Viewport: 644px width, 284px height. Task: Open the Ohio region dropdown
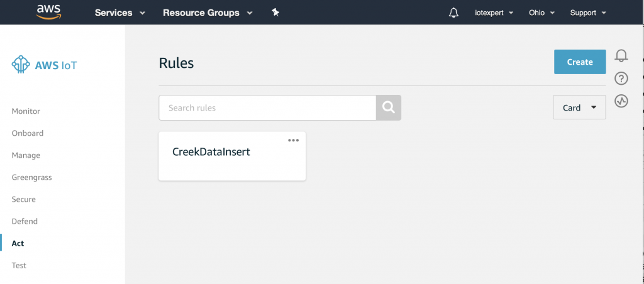[541, 13]
